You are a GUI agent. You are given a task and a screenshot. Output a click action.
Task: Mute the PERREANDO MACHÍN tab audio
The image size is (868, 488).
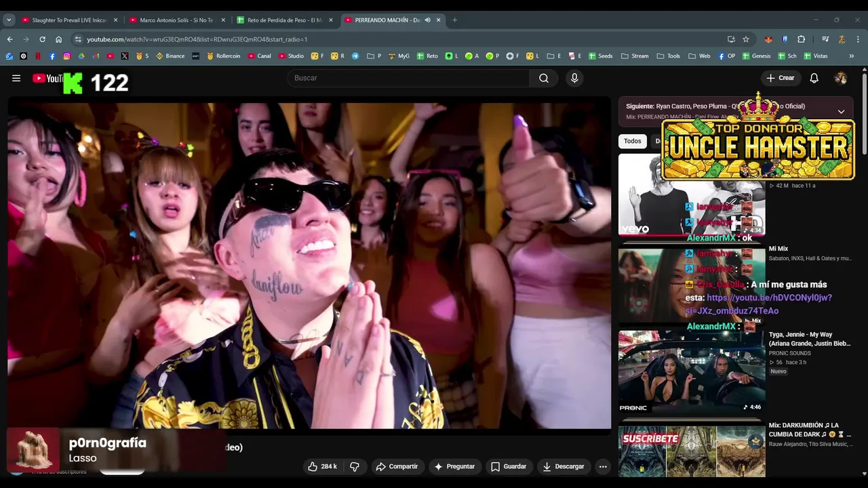427,20
